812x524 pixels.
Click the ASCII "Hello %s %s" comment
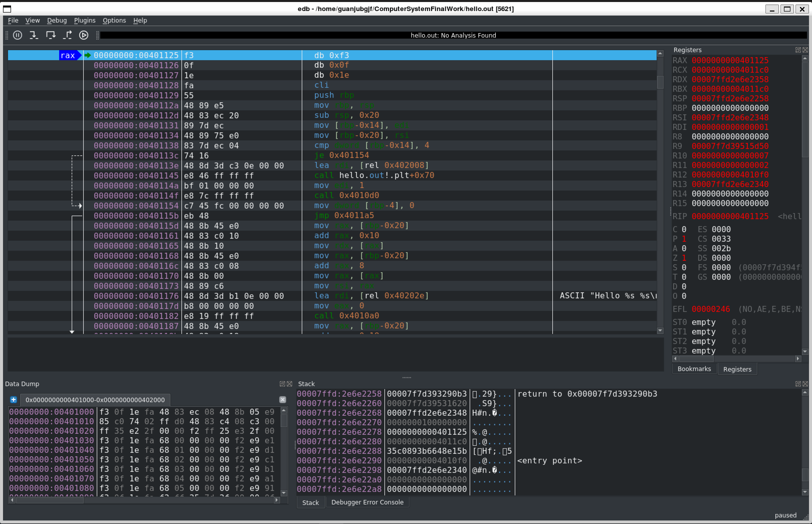tap(608, 296)
